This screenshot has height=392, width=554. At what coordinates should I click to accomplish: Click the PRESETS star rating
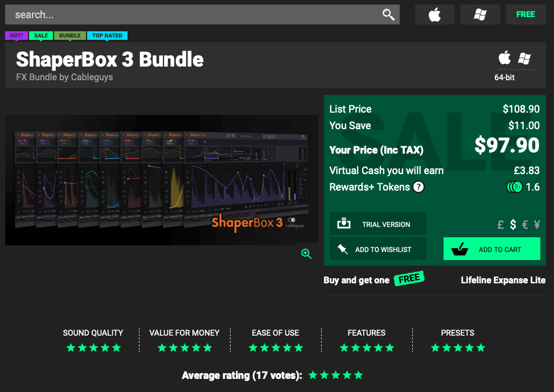click(458, 348)
